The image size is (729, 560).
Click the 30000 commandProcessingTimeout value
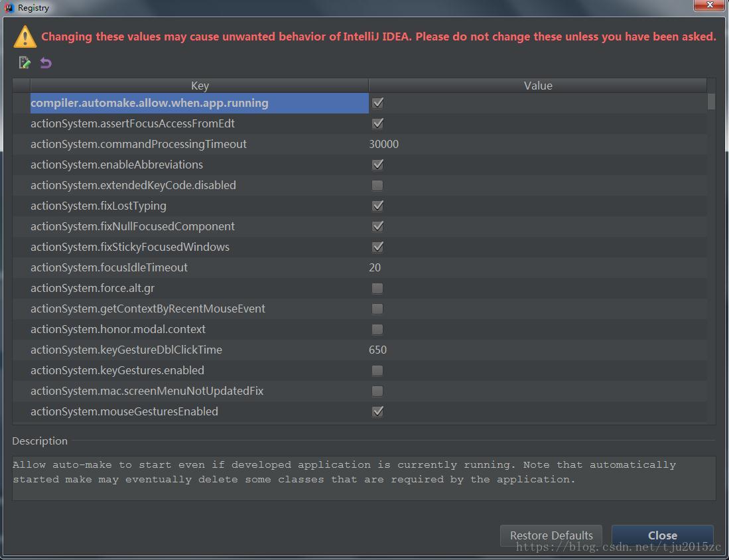click(x=383, y=144)
